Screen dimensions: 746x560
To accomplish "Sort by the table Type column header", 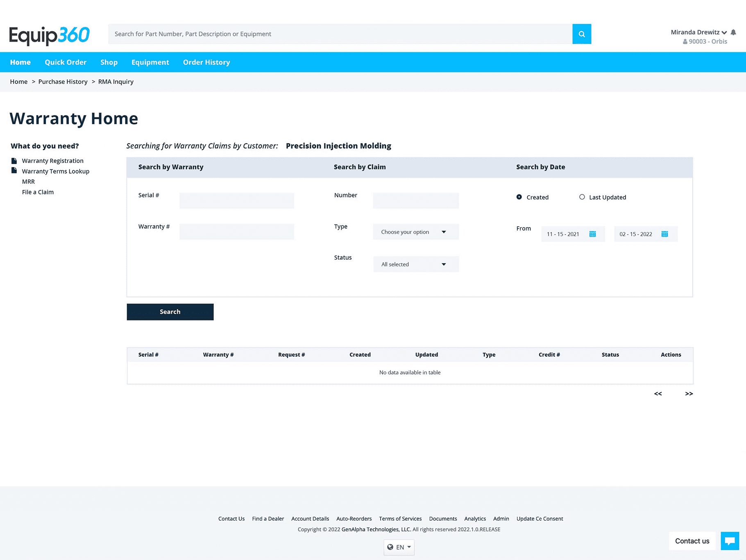I will tap(489, 355).
